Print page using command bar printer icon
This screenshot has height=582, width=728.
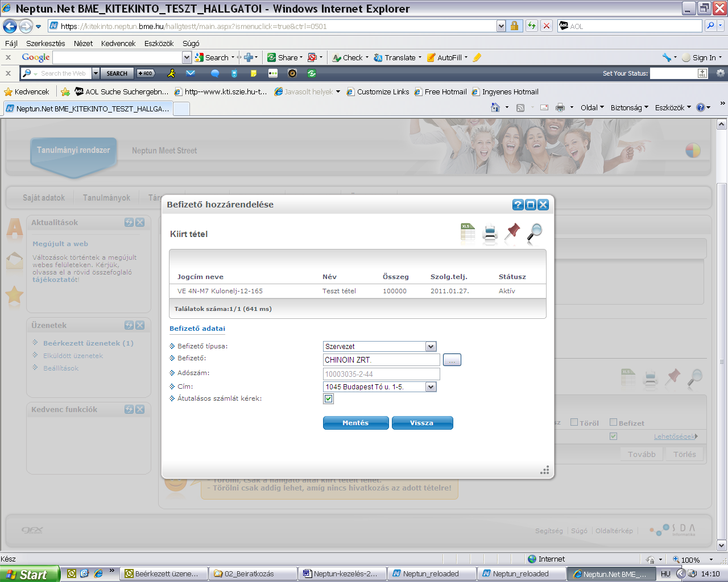click(x=560, y=107)
